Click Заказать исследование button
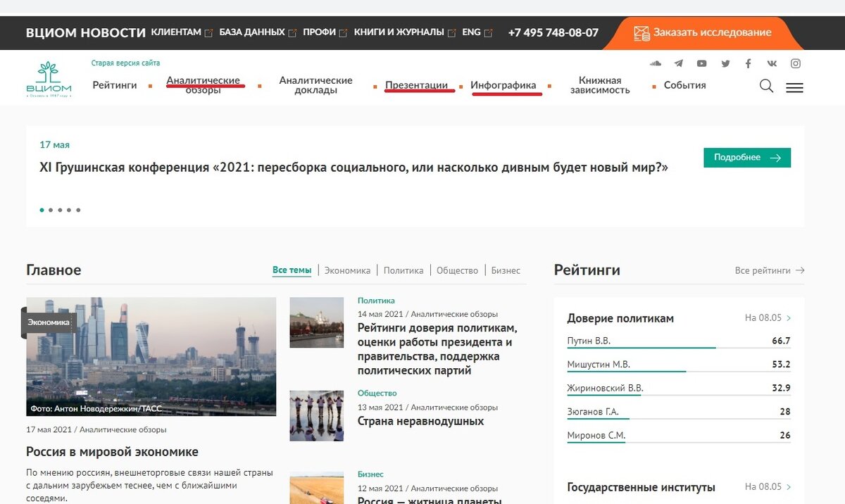Image resolution: width=845 pixels, height=504 pixels. [702, 33]
